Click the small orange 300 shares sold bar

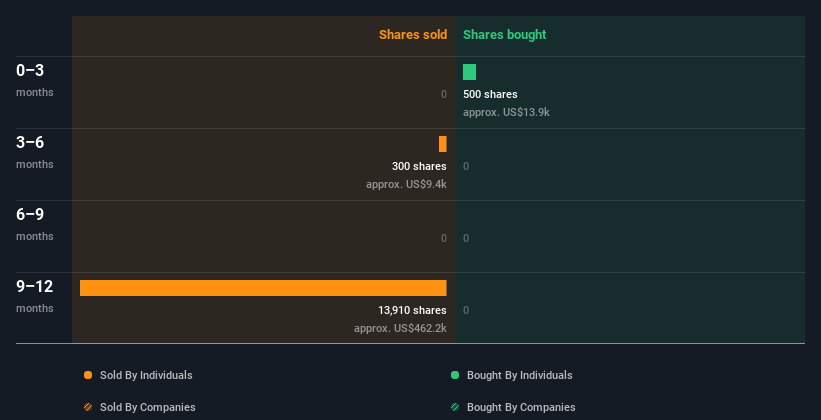[x=442, y=144]
